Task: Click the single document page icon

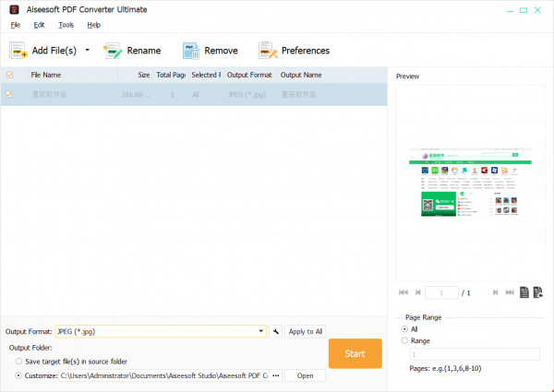Action: (524, 292)
